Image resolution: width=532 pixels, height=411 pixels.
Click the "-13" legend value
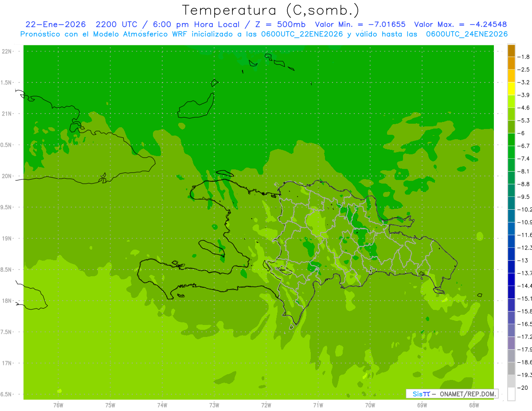point(523,260)
